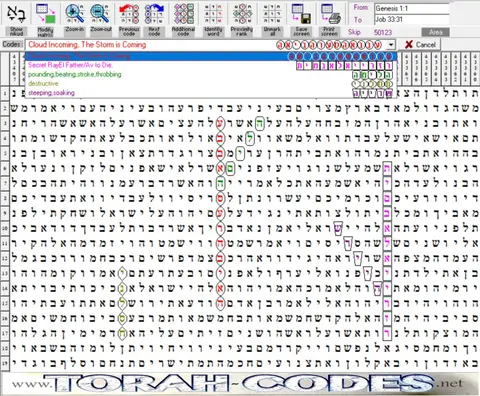This screenshot has height=396, width=480.
Task: Click the Save screen icon
Action: 301,15
